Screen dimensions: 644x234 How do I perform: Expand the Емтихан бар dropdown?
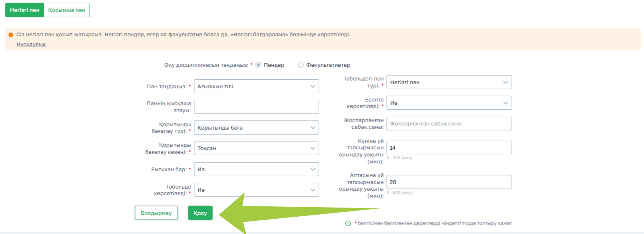256,169
